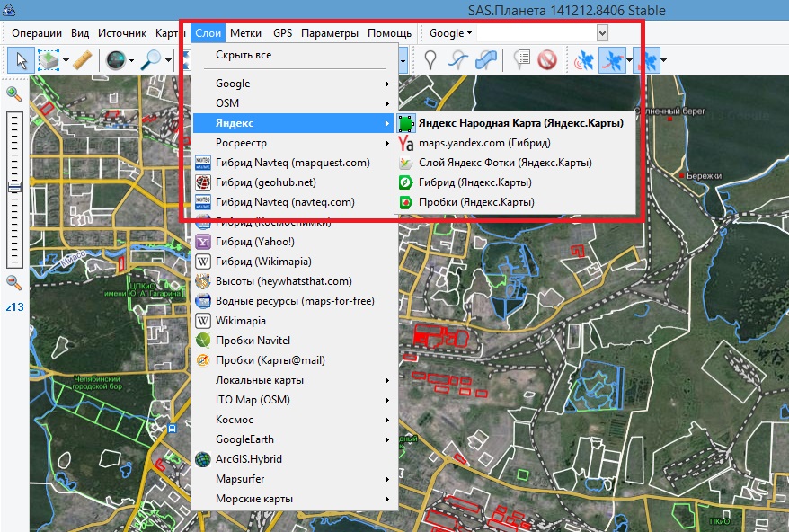789x532 pixels.
Task: Toggle the Яндекс Народная Карта layer
Action: [x=514, y=123]
